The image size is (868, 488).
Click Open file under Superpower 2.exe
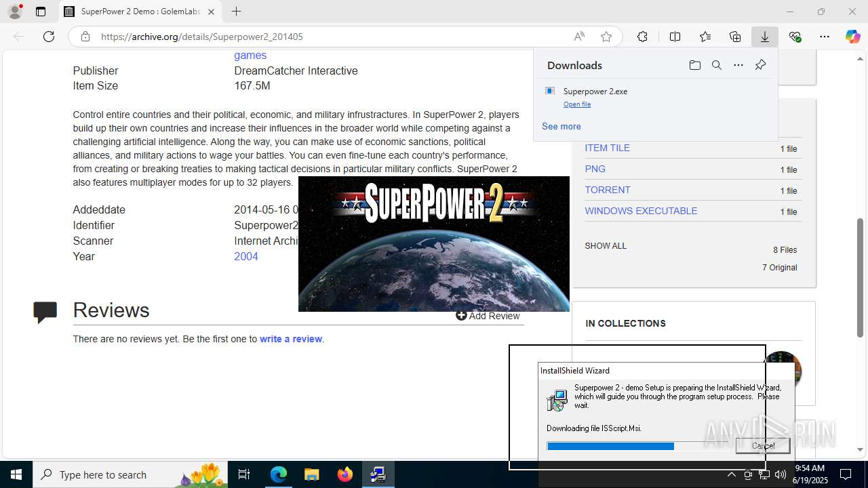577,104
